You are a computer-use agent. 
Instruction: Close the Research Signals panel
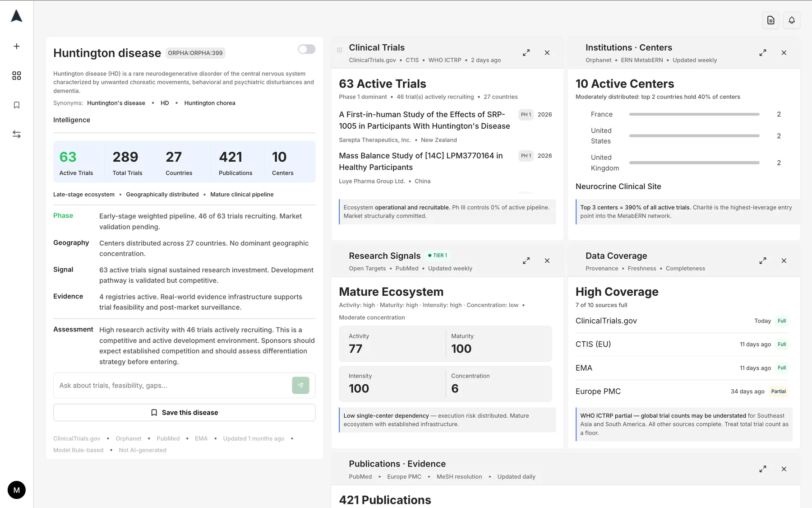pos(547,261)
